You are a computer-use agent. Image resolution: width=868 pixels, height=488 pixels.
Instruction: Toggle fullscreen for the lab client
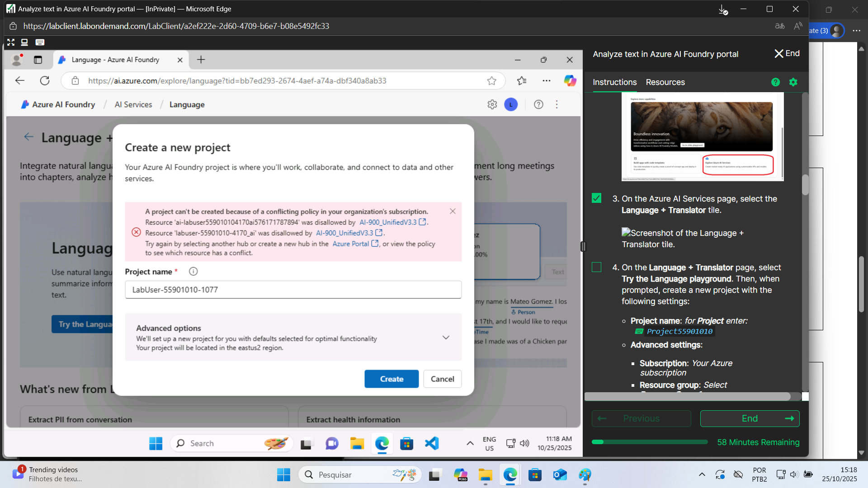11,42
